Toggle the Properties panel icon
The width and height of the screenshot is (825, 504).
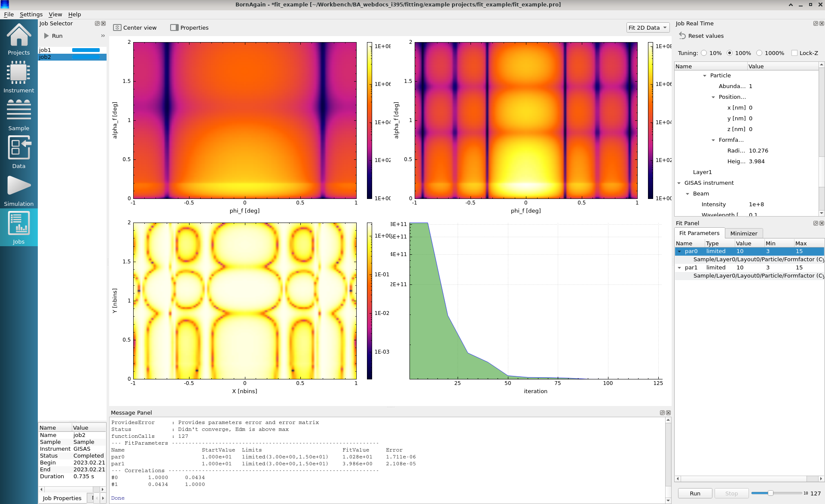tap(174, 27)
